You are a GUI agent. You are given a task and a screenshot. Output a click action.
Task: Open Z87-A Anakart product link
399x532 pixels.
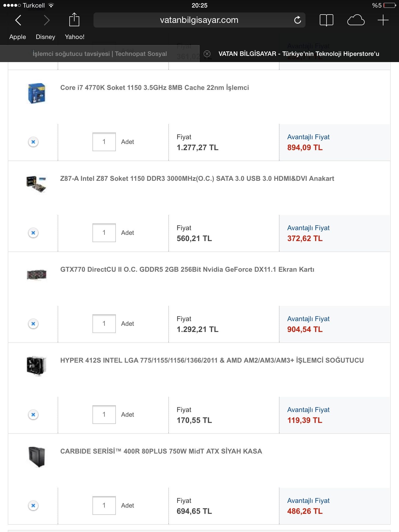(197, 178)
